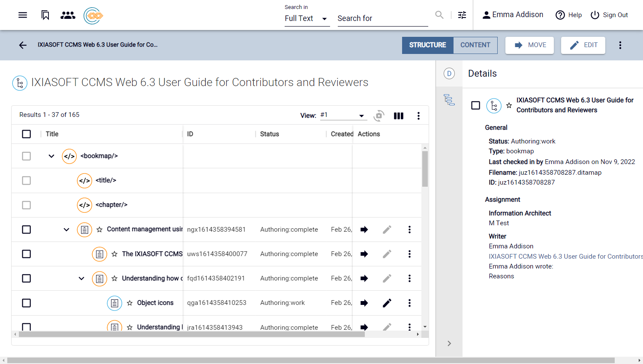Click the bookmap icon beside the page title
Viewport: 643px width, 364px height.
(x=20, y=83)
